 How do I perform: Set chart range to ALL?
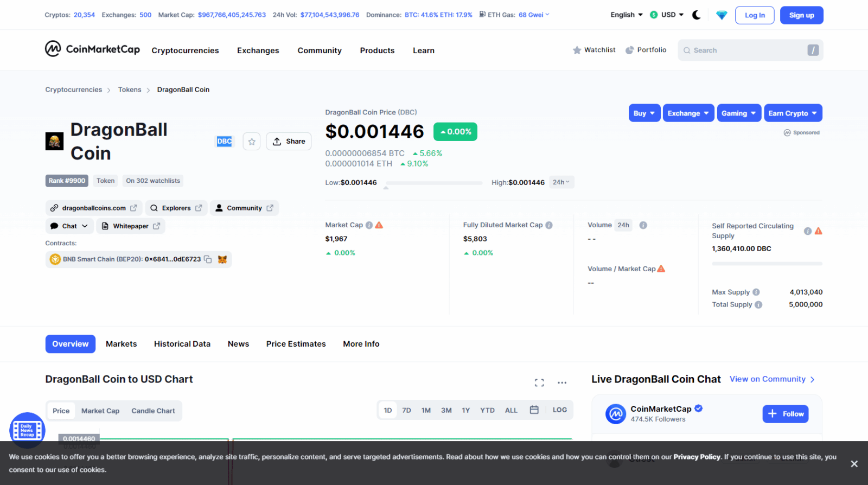511,410
